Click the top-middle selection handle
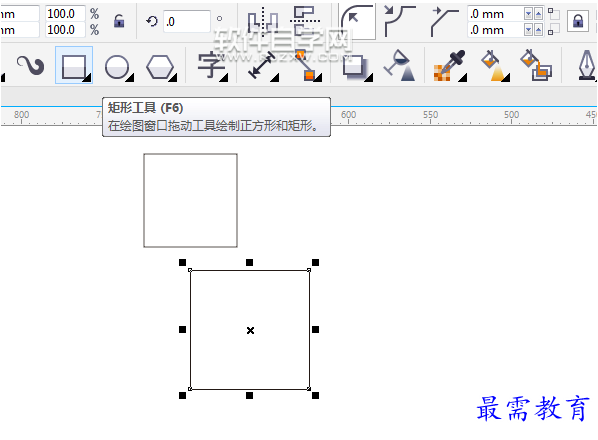The height and width of the screenshot is (440, 598). click(249, 262)
